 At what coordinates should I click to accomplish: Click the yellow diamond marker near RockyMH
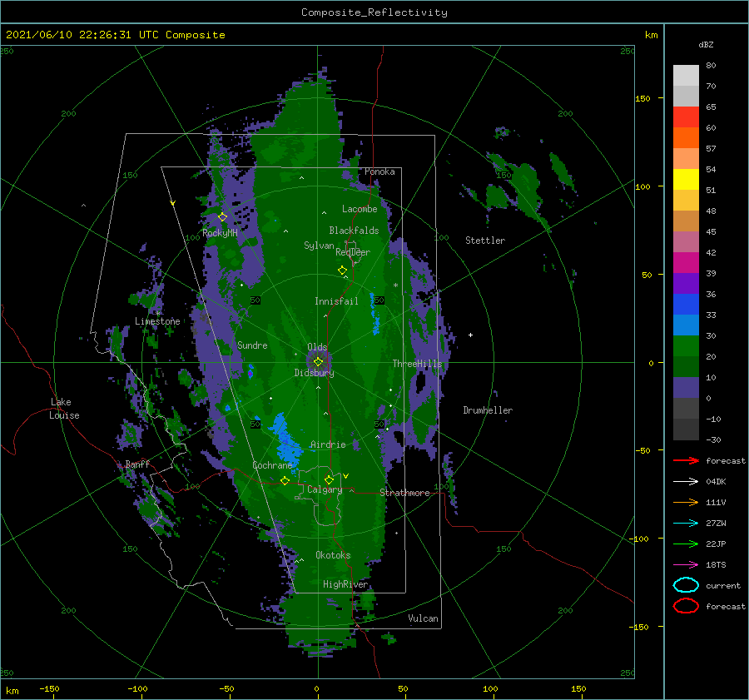[222, 217]
